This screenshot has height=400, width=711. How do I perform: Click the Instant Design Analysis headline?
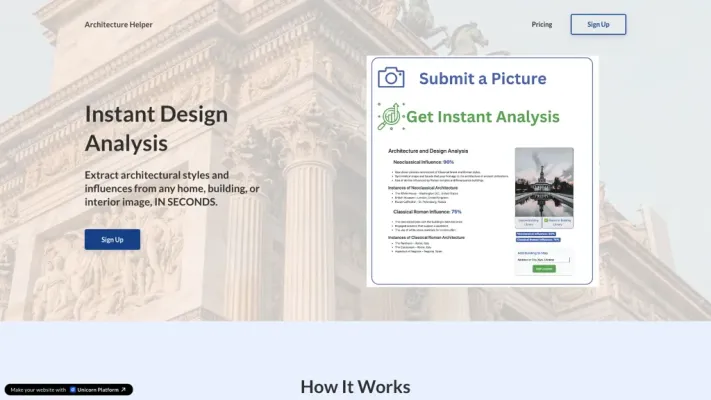click(156, 128)
